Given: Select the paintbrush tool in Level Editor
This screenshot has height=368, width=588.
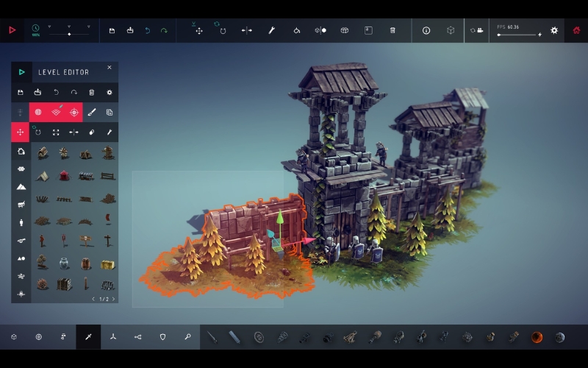Looking at the screenshot, I should (x=92, y=112).
